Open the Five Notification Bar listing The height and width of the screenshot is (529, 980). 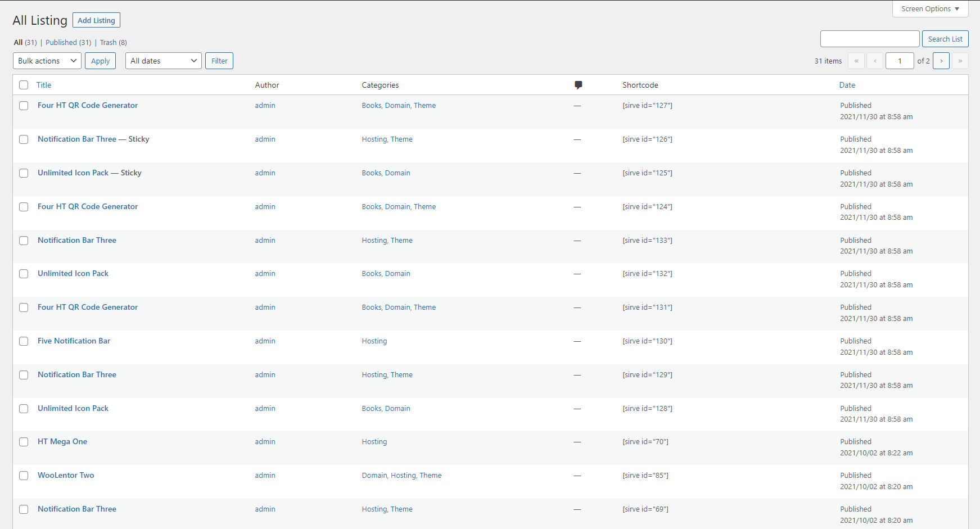tap(74, 341)
